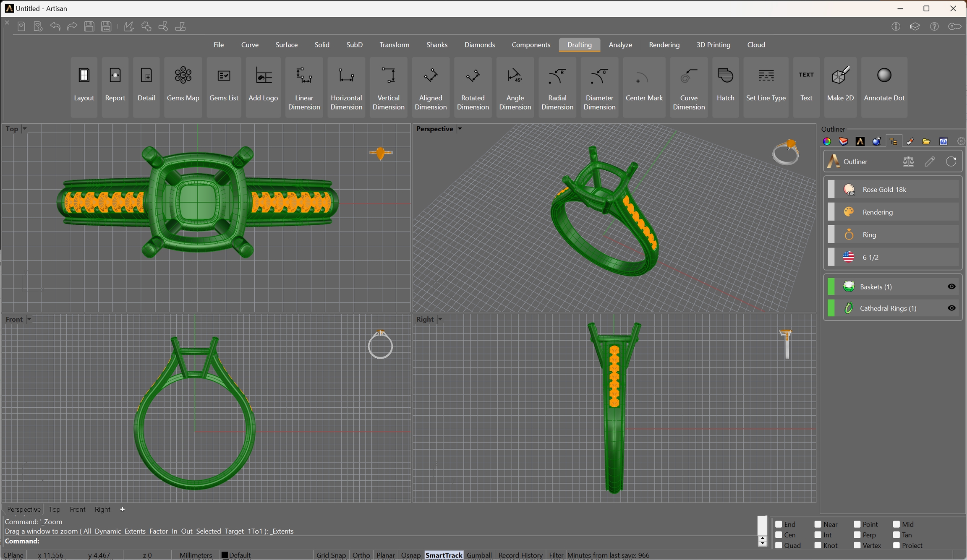Hide the Baskets (1) layer

pyautogui.click(x=951, y=287)
